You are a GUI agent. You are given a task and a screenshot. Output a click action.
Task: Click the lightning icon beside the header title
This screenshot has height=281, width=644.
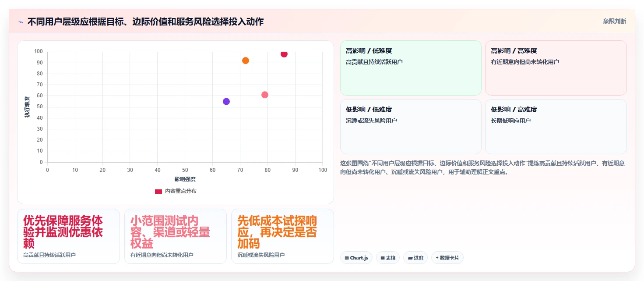click(x=21, y=22)
